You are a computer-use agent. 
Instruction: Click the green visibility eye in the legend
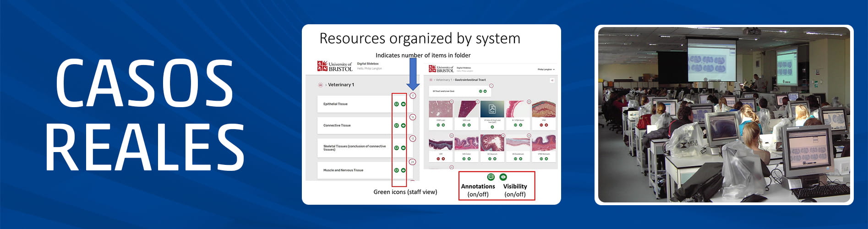(503, 177)
